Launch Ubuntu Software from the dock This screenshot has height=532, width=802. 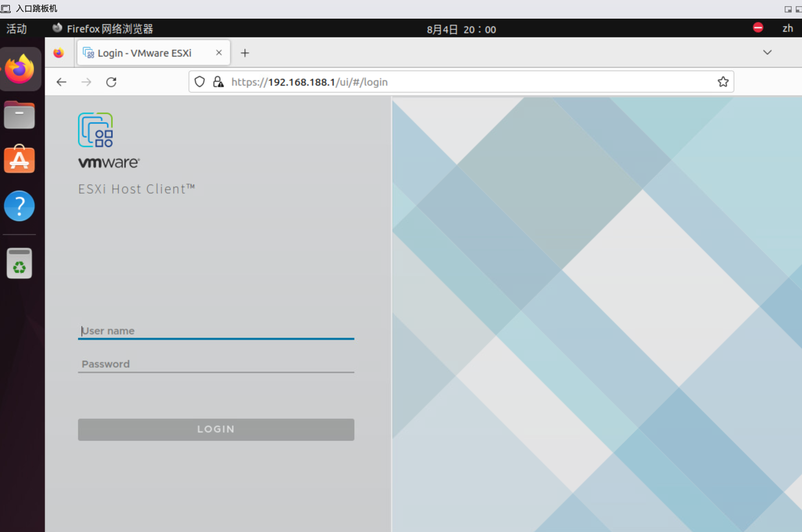[19, 159]
